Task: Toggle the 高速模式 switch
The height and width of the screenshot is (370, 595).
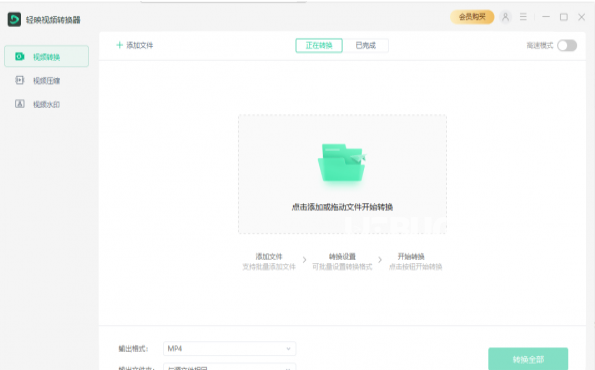Action: click(x=567, y=46)
